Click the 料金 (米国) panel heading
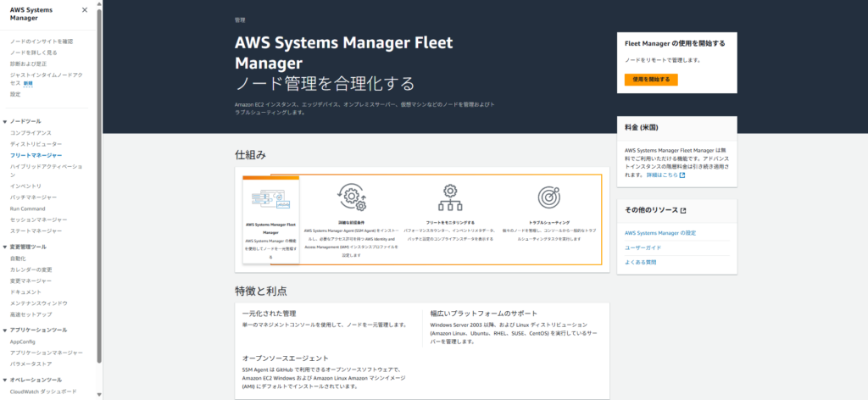Viewport: 868px width, 400px height. point(641,127)
